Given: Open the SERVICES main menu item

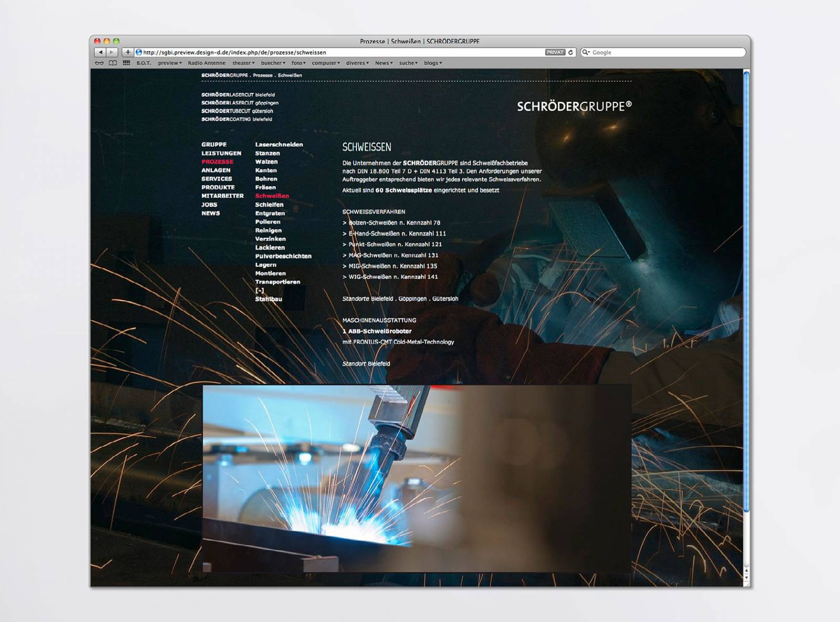Looking at the screenshot, I should click(217, 179).
